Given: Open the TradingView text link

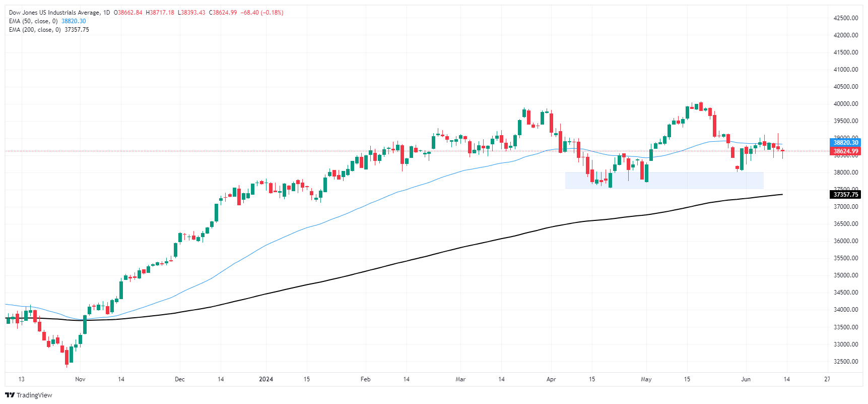Looking at the screenshot, I should point(34,395).
